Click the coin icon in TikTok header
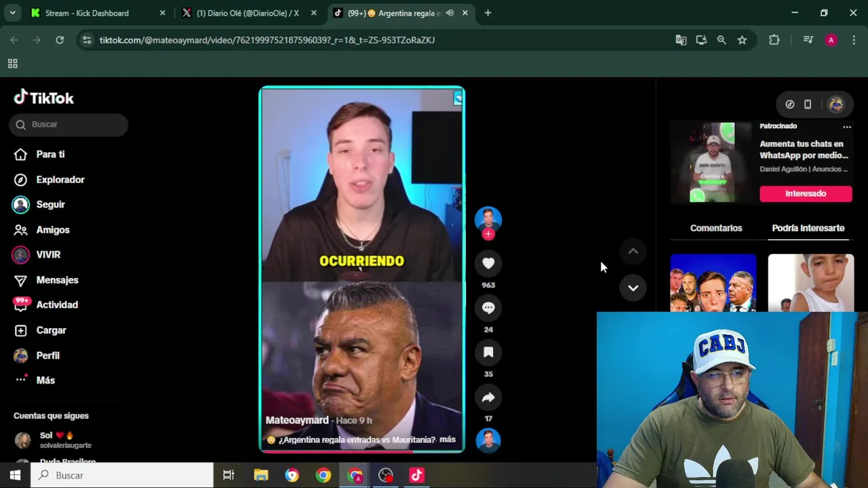This screenshot has height=488, width=868. 789,104
